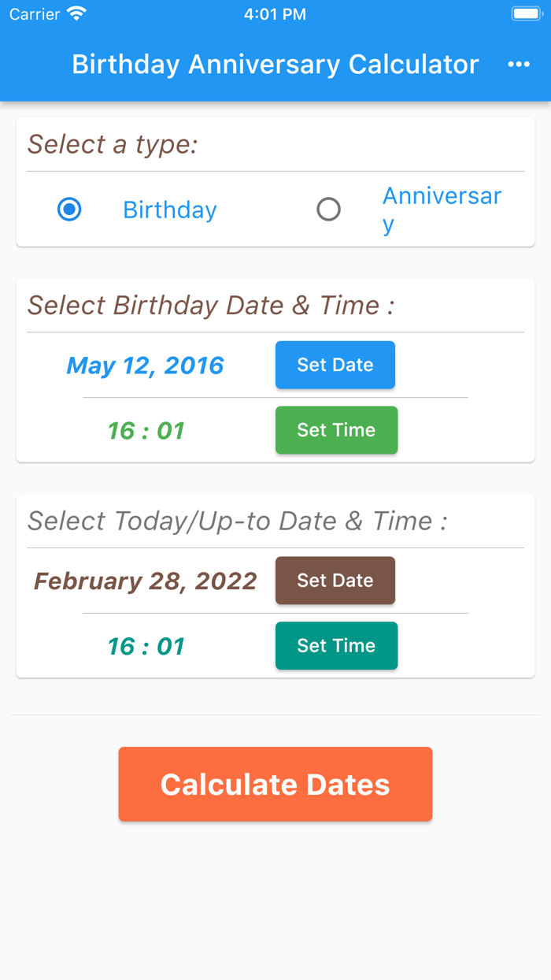Open the Up-to Set Date picker

[x=335, y=581]
